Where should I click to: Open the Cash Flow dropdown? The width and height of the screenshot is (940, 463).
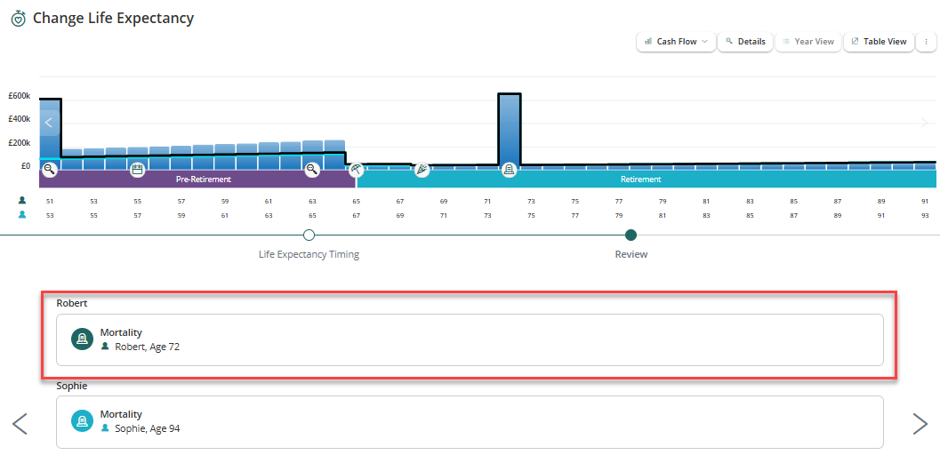pyautogui.click(x=676, y=42)
